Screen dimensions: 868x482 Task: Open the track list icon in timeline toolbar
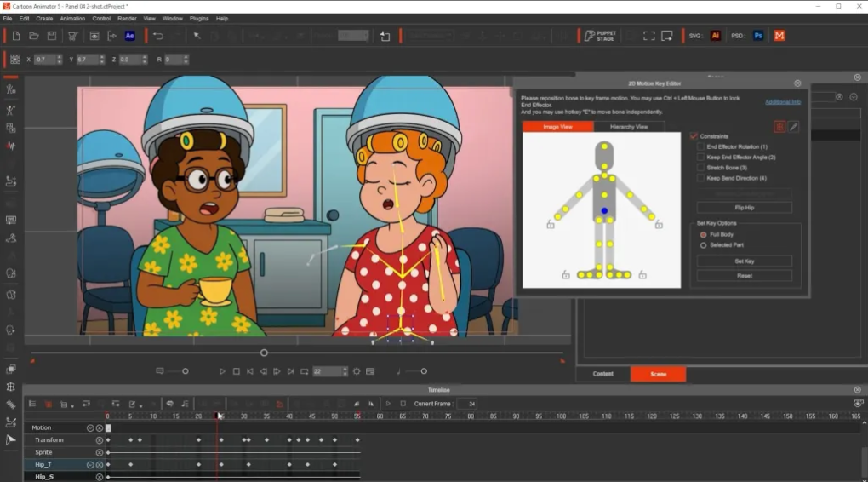32,404
